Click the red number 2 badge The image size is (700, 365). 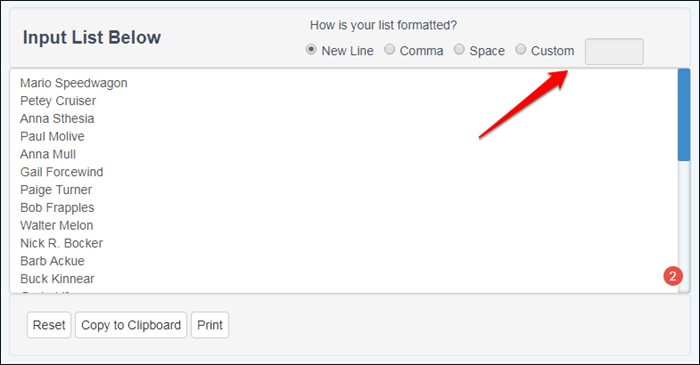(x=673, y=276)
